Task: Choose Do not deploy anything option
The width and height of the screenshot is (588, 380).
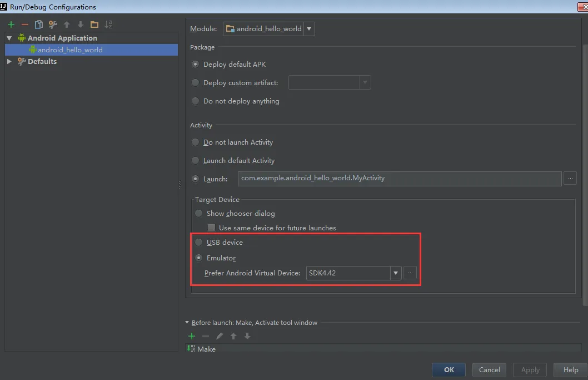Action: pos(196,101)
